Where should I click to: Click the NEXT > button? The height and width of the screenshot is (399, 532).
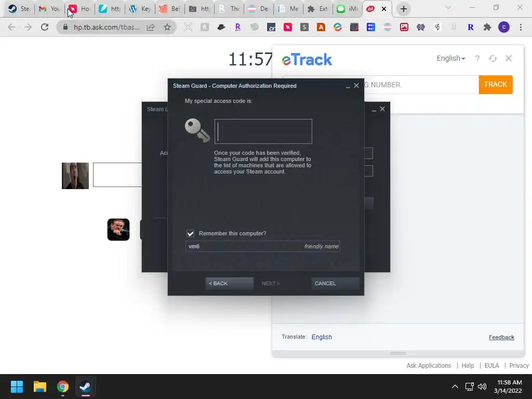pos(271,283)
